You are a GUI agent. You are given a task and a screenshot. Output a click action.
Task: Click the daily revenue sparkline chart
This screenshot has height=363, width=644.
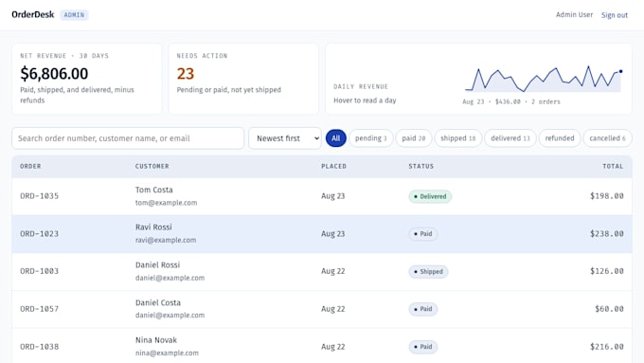(x=543, y=79)
